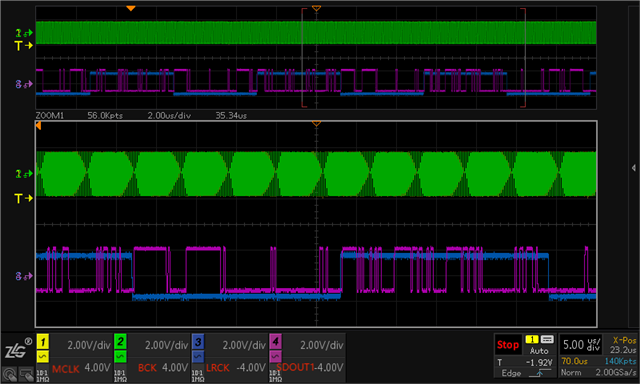The width and height of the screenshot is (640, 384).
Task: Click the Norm acquisition mode label
Action: point(571,373)
